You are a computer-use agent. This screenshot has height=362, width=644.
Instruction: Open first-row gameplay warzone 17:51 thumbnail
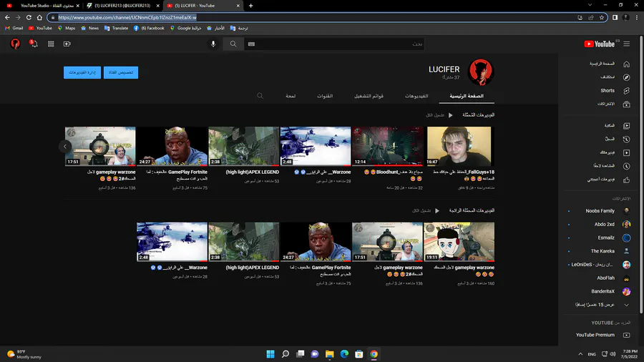click(x=100, y=146)
